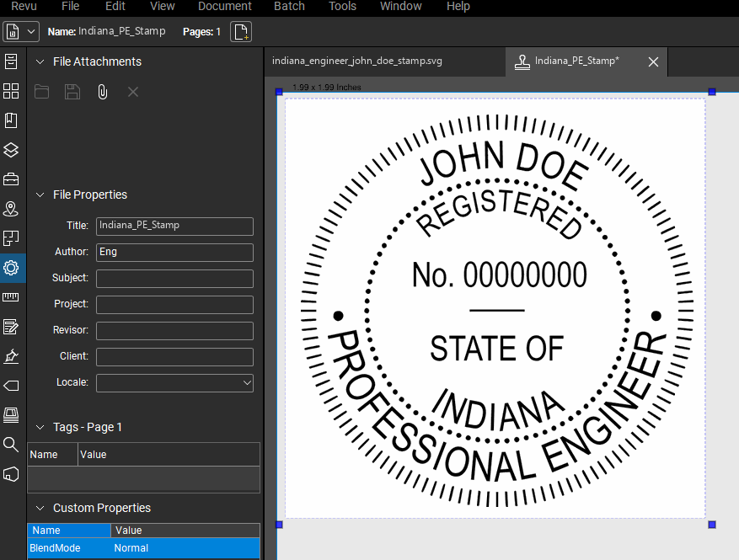Open the Bookmarks panel icon
This screenshot has height=560, width=739.
coord(11,120)
